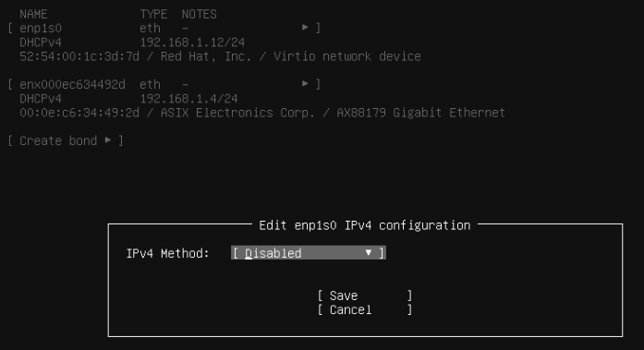Expand the enx000ec634492d interface menu arrow

[305, 84]
